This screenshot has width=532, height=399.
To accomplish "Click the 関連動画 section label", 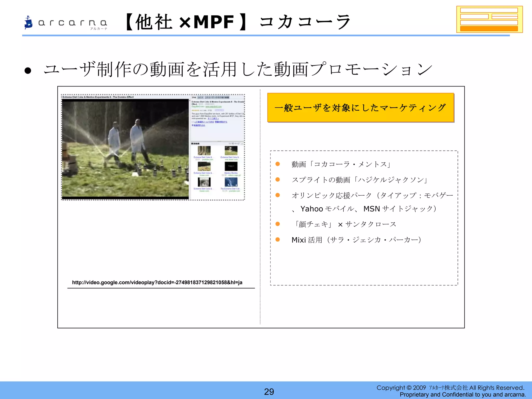I will tap(195, 144).
